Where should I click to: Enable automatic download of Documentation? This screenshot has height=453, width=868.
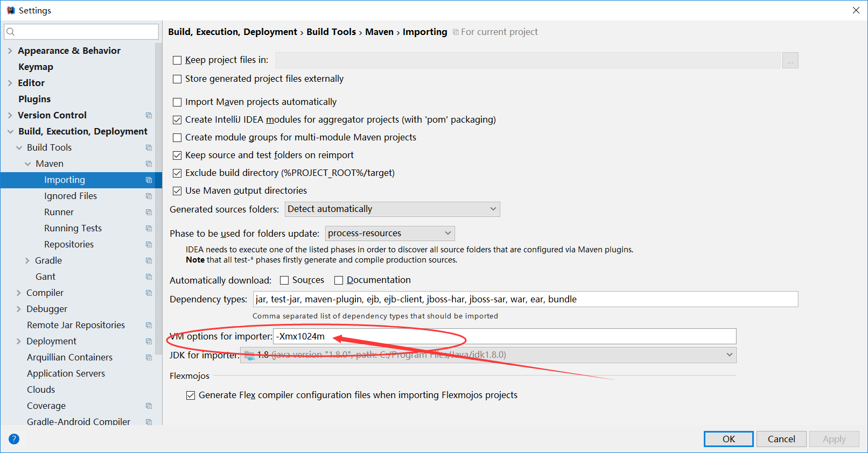click(x=339, y=280)
